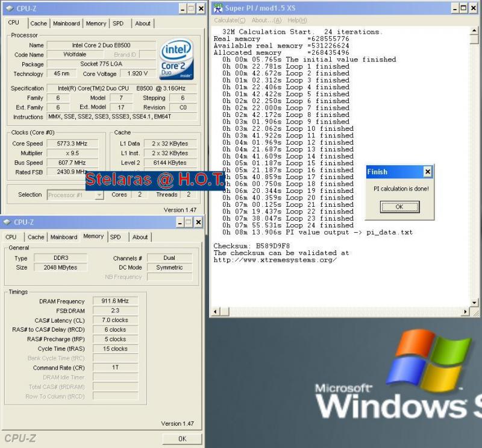This screenshot has height=448, width=482.
Task: Click the processor Name field Intel Core 2 Duo E8500
Action: 101,45
